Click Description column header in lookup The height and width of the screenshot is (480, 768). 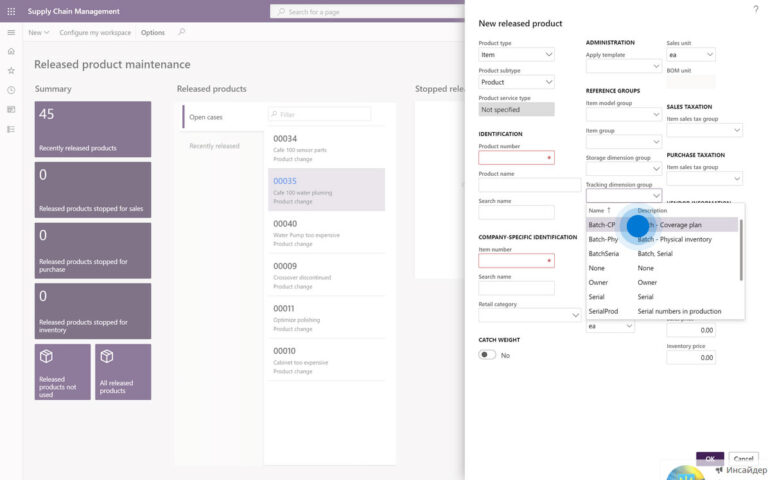click(x=652, y=210)
